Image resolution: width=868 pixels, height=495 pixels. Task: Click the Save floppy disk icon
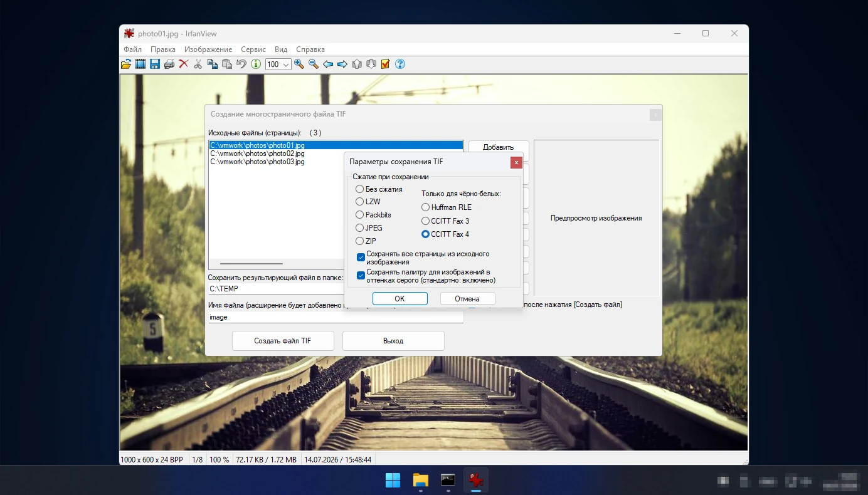(x=155, y=64)
